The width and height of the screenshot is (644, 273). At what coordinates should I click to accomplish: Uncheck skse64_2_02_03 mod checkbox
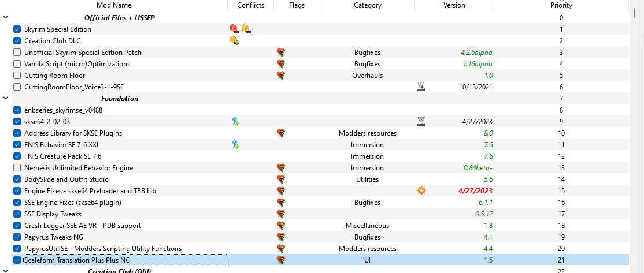(x=17, y=121)
